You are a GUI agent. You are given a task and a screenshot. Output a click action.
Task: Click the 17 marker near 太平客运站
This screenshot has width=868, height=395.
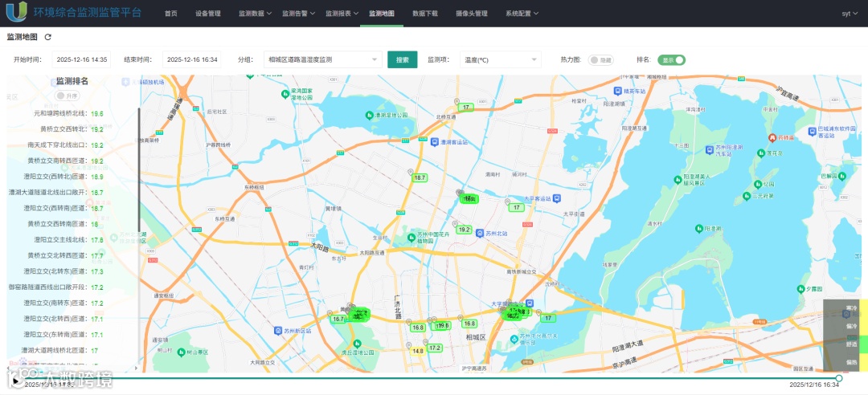pos(517,207)
